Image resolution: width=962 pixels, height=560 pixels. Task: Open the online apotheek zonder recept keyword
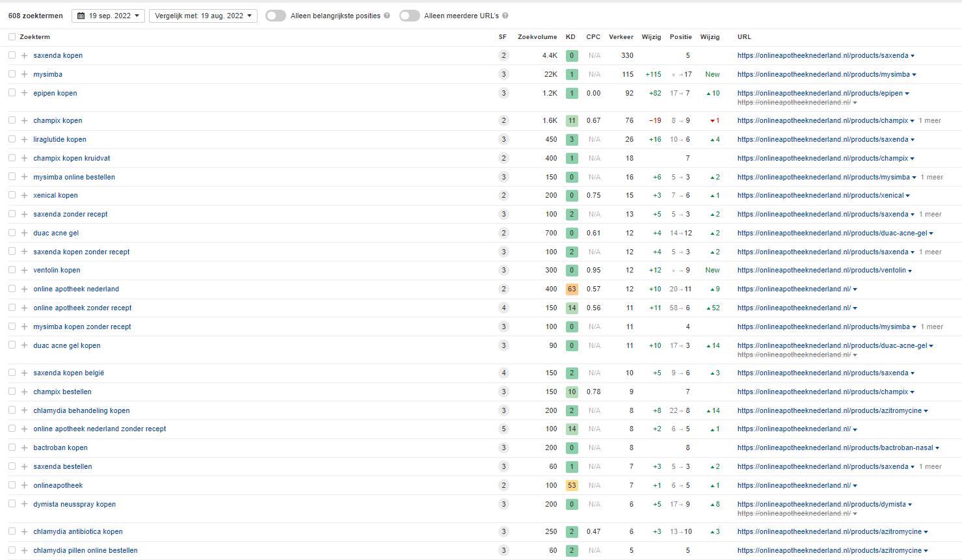click(x=83, y=308)
